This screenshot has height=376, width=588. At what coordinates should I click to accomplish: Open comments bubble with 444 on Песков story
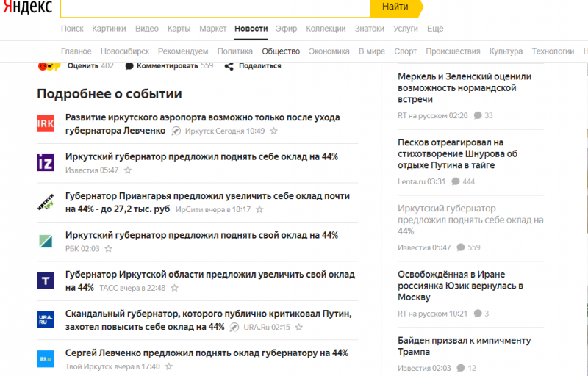456,181
